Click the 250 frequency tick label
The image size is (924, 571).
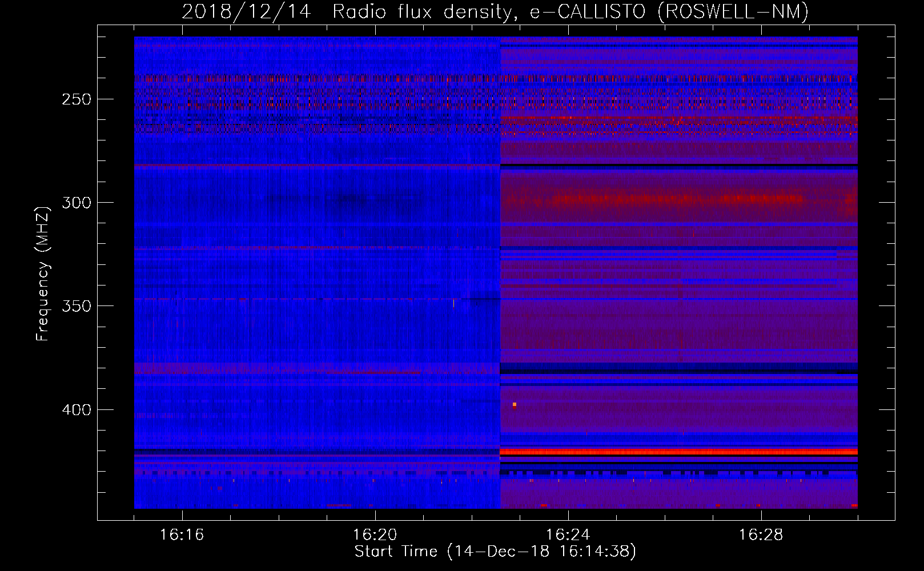coord(77,99)
